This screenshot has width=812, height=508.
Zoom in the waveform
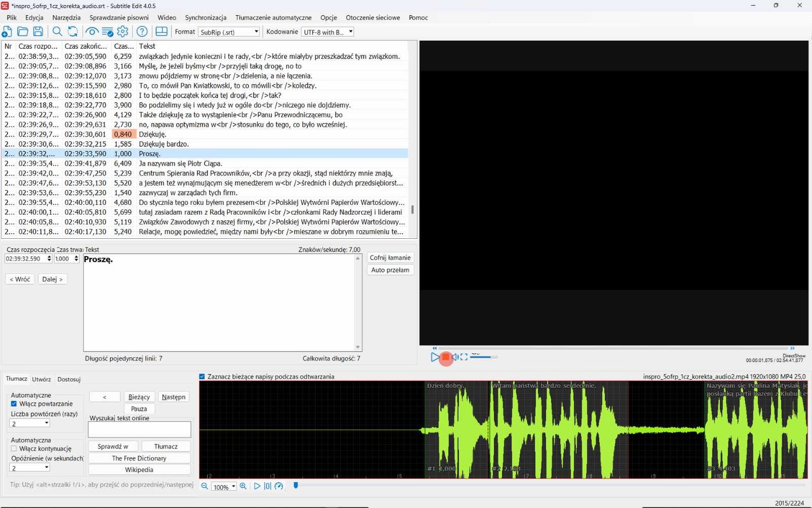(243, 486)
